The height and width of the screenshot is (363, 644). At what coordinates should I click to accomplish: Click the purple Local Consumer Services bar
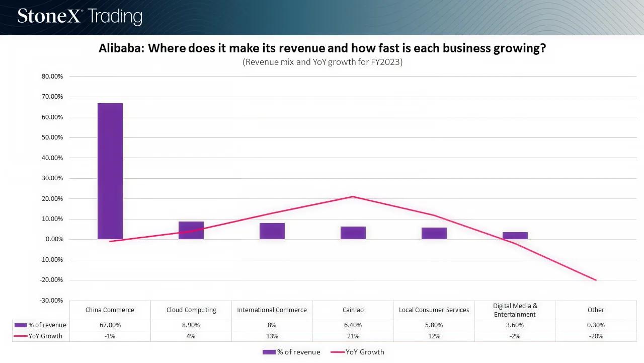click(x=434, y=233)
